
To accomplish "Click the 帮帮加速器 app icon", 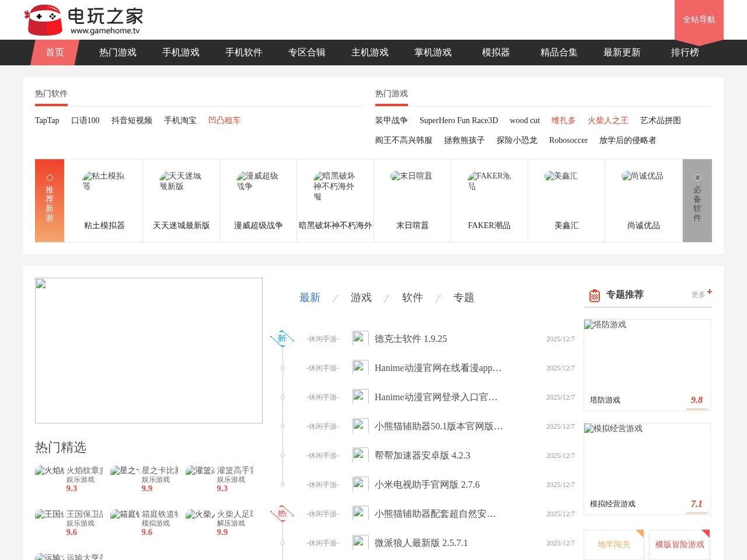I will pyautogui.click(x=360, y=455).
